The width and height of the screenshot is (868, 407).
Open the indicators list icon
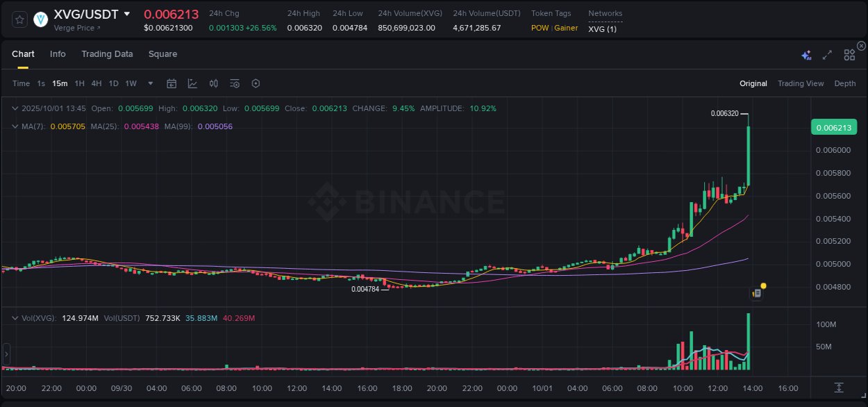tap(235, 83)
